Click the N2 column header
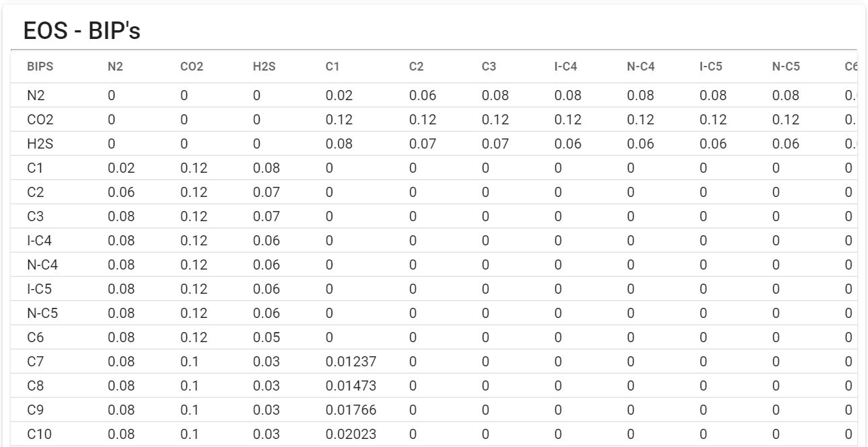The width and height of the screenshot is (868, 447). 115,67
